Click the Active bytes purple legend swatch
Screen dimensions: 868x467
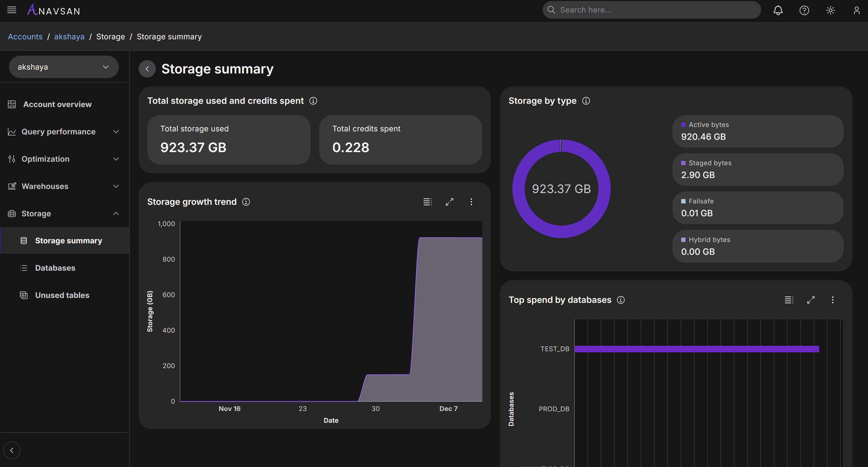point(683,125)
